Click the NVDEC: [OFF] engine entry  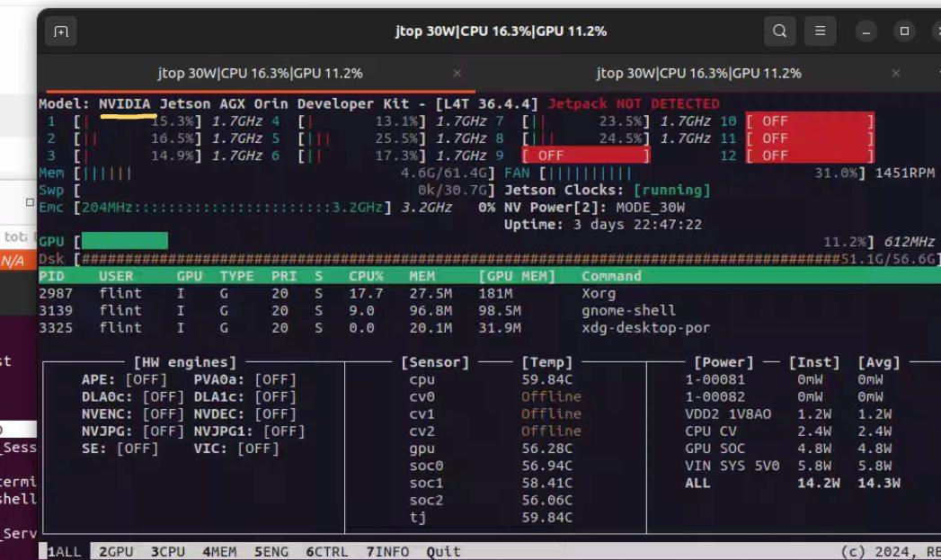click(244, 414)
